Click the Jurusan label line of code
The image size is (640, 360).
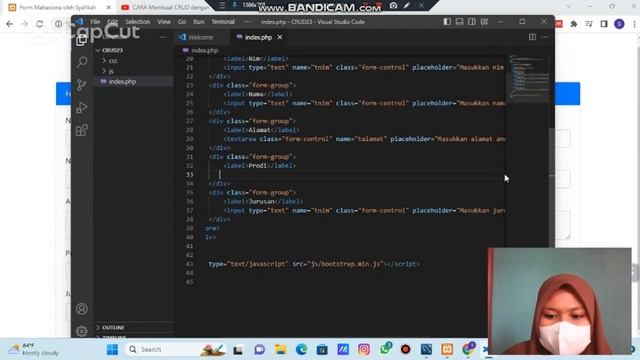click(263, 202)
